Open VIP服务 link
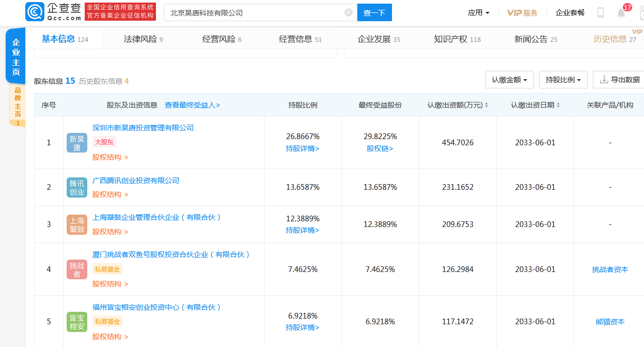The height and width of the screenshot is (347, 644). (522, 12)
